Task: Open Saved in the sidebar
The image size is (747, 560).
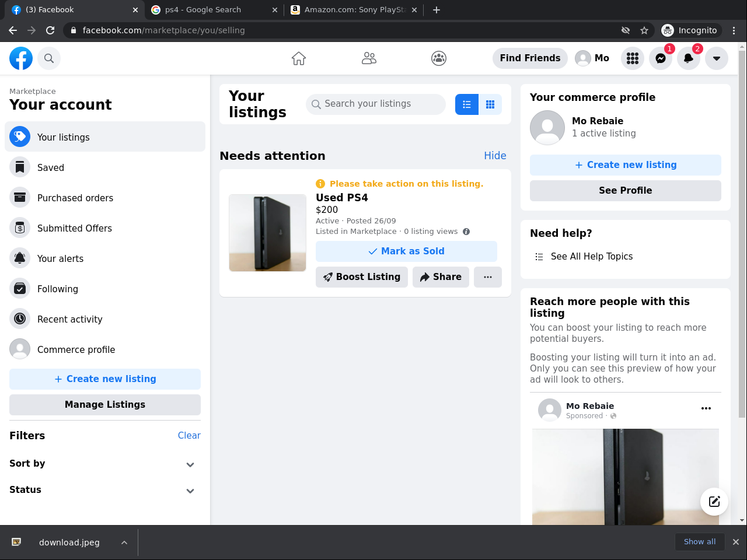Action: [105, 167]
